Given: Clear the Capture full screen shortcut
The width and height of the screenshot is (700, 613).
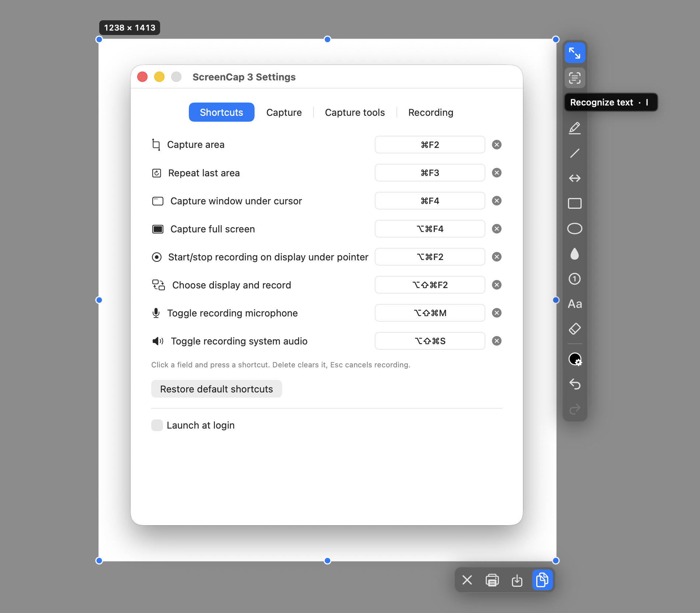Looking at the screenshot, I should 497,229.
